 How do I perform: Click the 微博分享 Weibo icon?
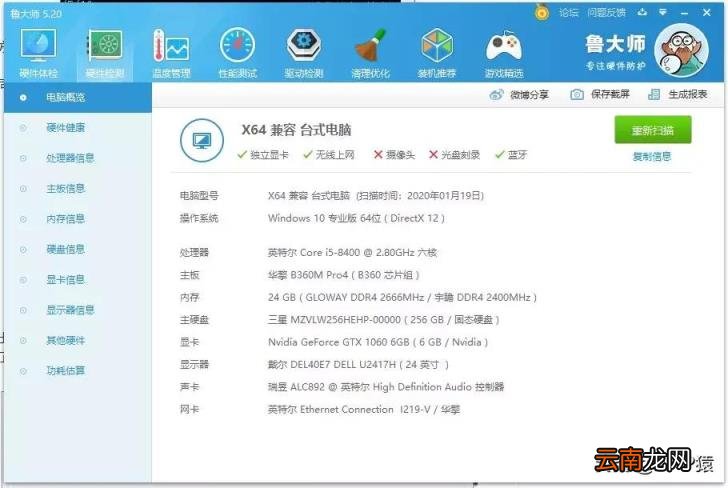496,95
